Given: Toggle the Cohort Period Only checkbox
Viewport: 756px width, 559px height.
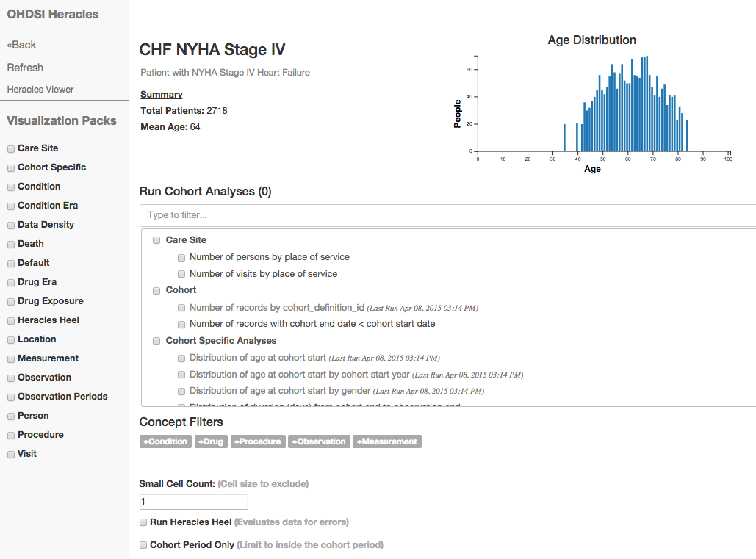Looking at the screenshot, I should (143, 545).
